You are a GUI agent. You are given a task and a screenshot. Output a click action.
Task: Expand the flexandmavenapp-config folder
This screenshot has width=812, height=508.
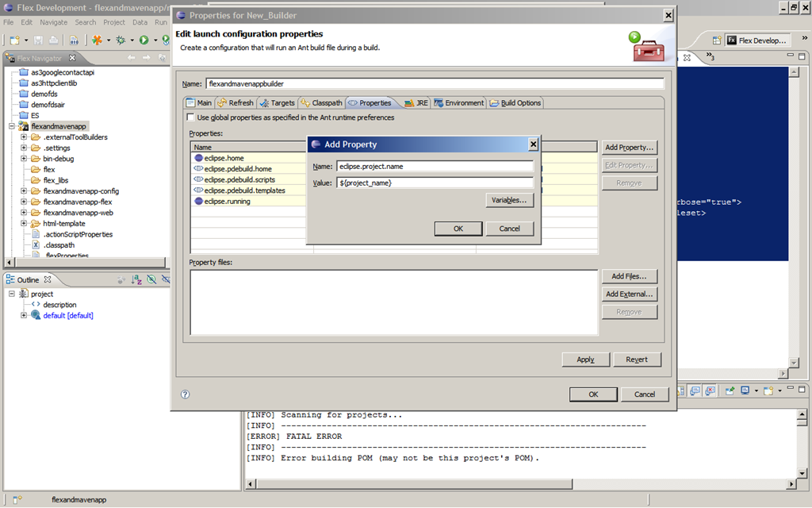coord(24,190)
